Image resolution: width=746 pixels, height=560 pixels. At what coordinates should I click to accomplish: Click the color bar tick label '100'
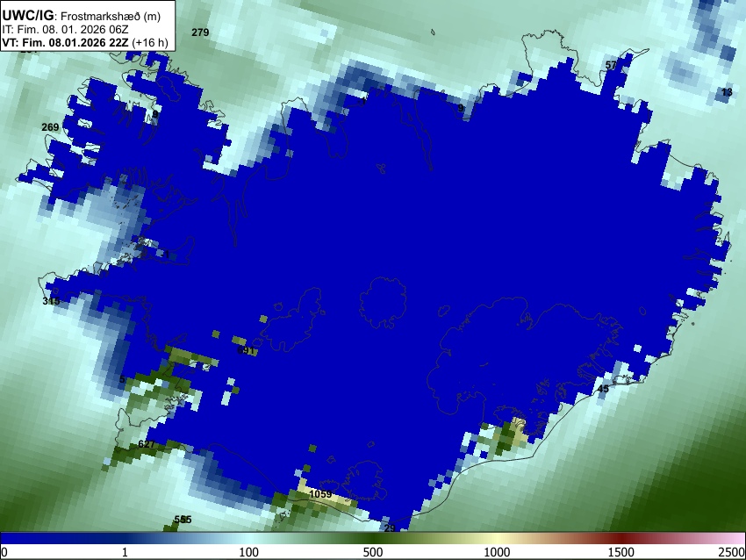point(248,552)
